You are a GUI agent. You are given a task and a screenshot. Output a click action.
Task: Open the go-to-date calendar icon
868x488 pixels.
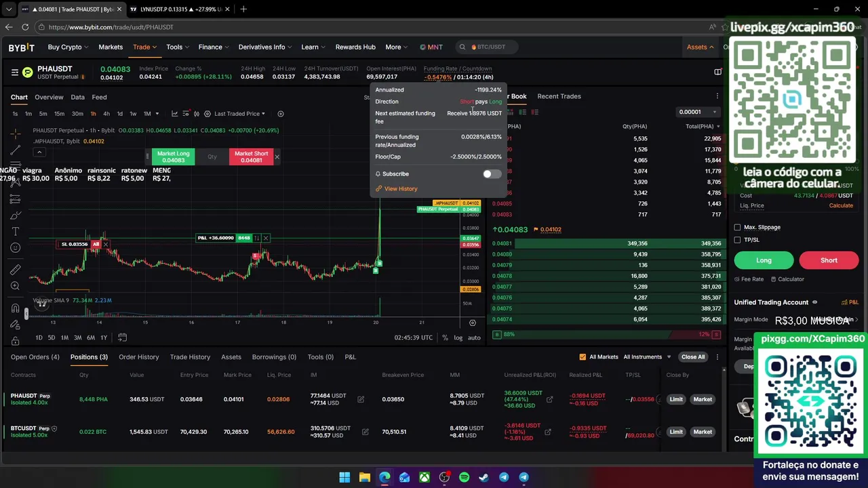click(122, 338)
